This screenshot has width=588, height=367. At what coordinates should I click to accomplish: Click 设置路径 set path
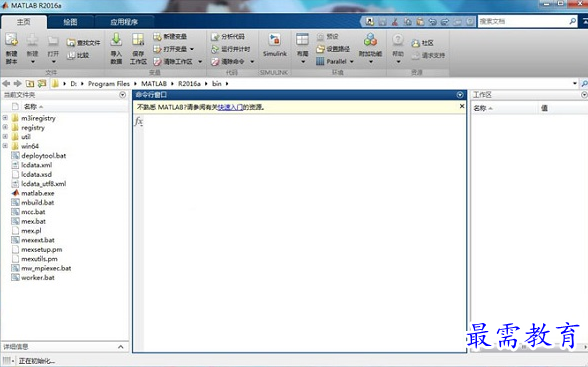333,49
